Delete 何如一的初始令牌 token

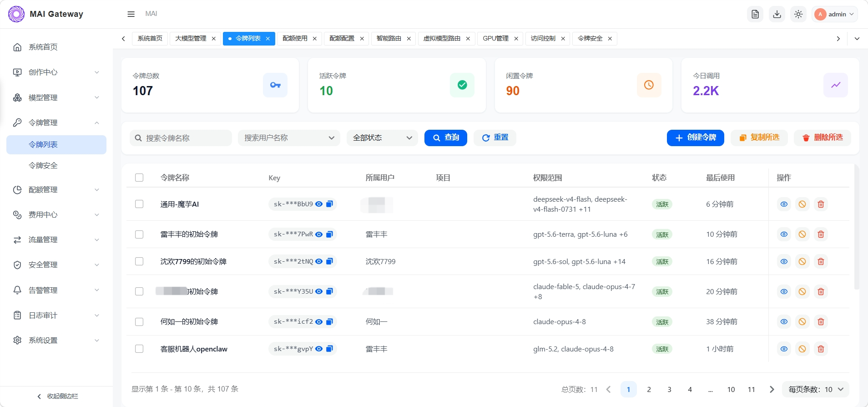821,322
